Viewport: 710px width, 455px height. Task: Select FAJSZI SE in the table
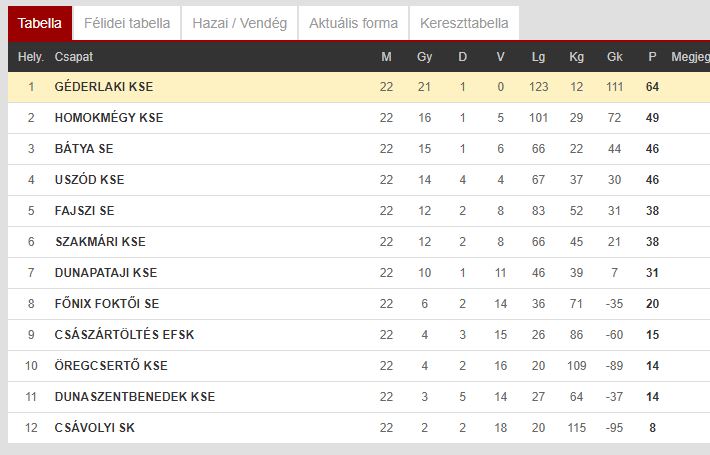[84, 211]
